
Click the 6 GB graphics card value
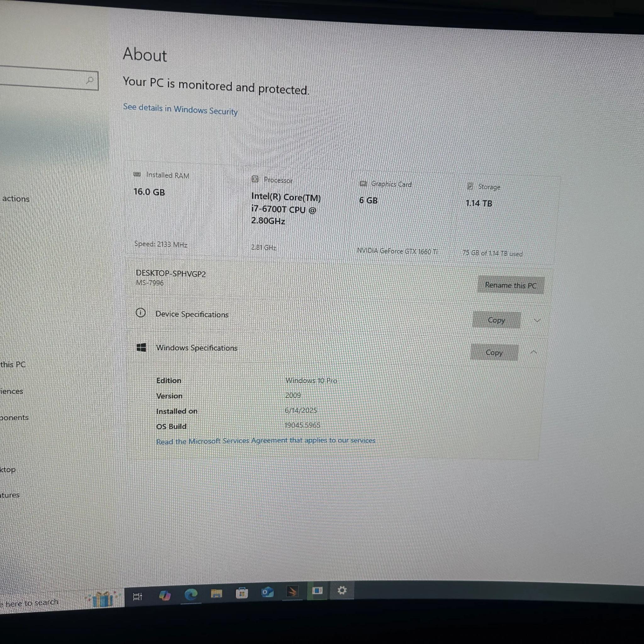[368, 200]
